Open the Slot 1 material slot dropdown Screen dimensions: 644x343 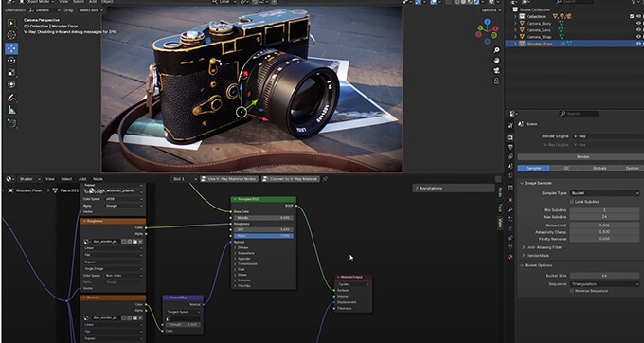185,179
